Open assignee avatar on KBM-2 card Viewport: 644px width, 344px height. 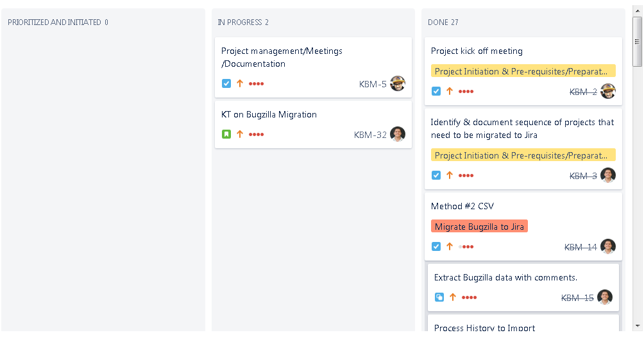tap(608, 91)
